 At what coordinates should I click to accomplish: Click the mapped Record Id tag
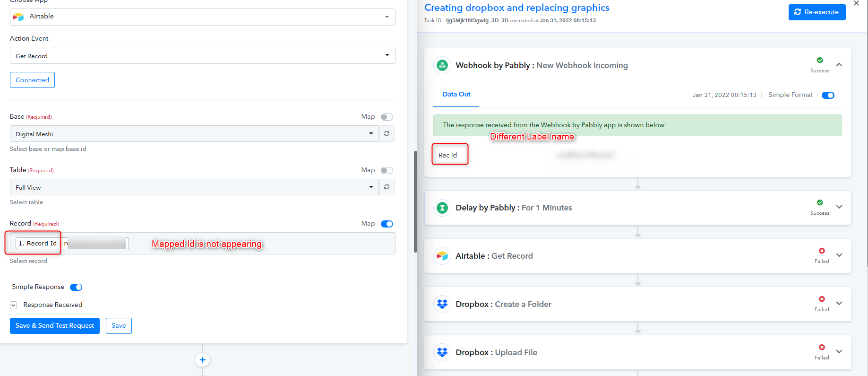click(x=72, y=243)
